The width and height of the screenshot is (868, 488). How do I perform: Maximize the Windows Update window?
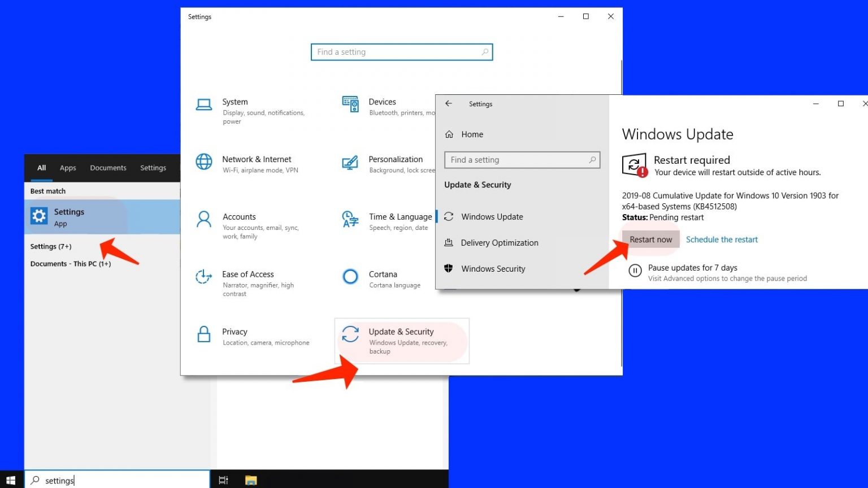pos(841,103)
